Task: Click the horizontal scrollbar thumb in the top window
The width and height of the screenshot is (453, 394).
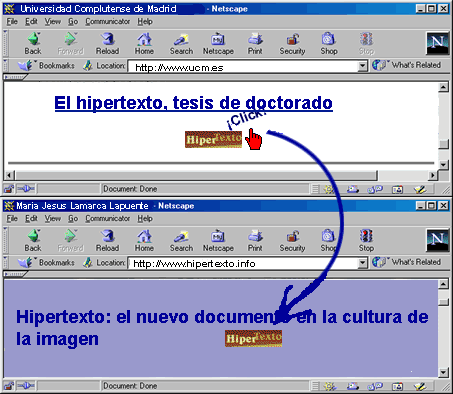Action: pyautogui.click(x=196, y=175)
